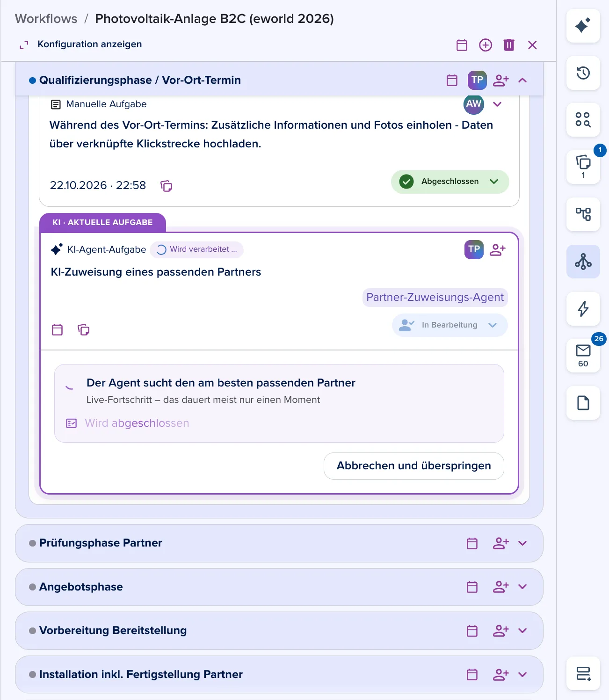
Task: Click the plus-circle add icon in header
Action: [486, 45]
